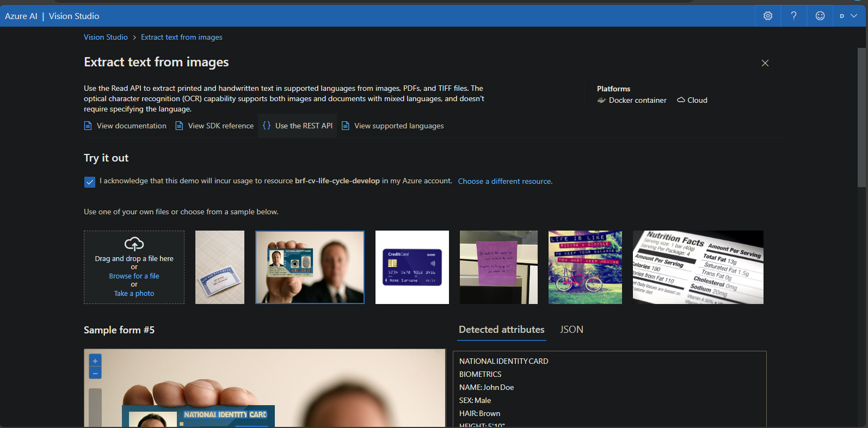This screenshot has width=868, height=428.
Task: Uncheck the usage acknowledgement checkbox
Action: pos(90,182)
